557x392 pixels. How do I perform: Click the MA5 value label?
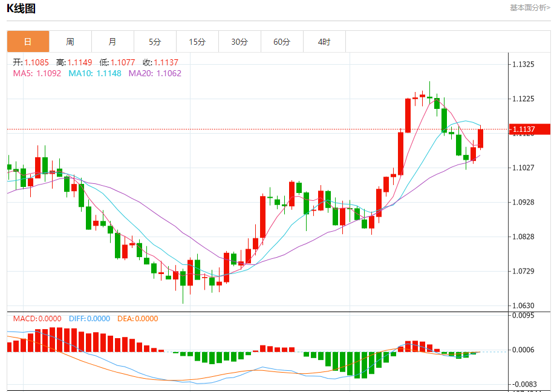pos(37,73)
